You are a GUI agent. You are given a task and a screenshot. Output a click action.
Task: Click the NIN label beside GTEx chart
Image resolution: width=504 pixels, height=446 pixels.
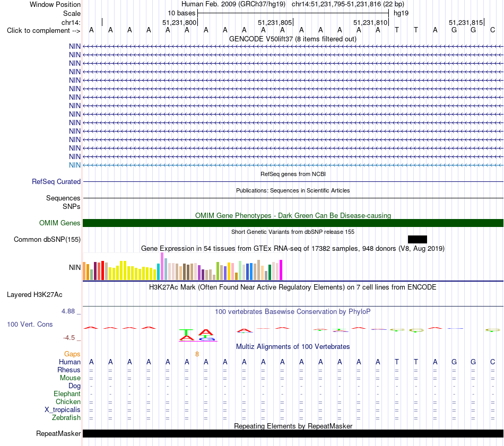(x=75, y=267)
